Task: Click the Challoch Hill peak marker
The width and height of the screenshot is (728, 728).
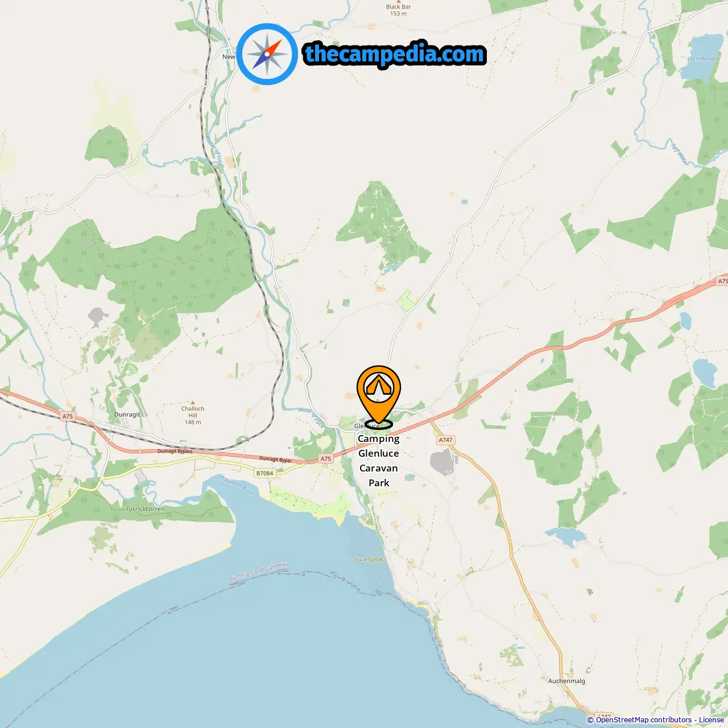Action: point(193,402)
